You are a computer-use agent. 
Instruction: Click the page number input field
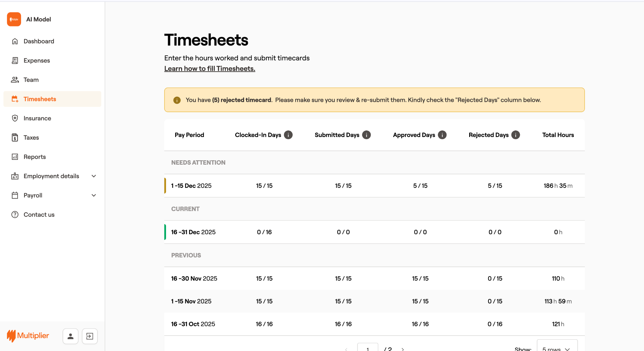tap(367, 348)
